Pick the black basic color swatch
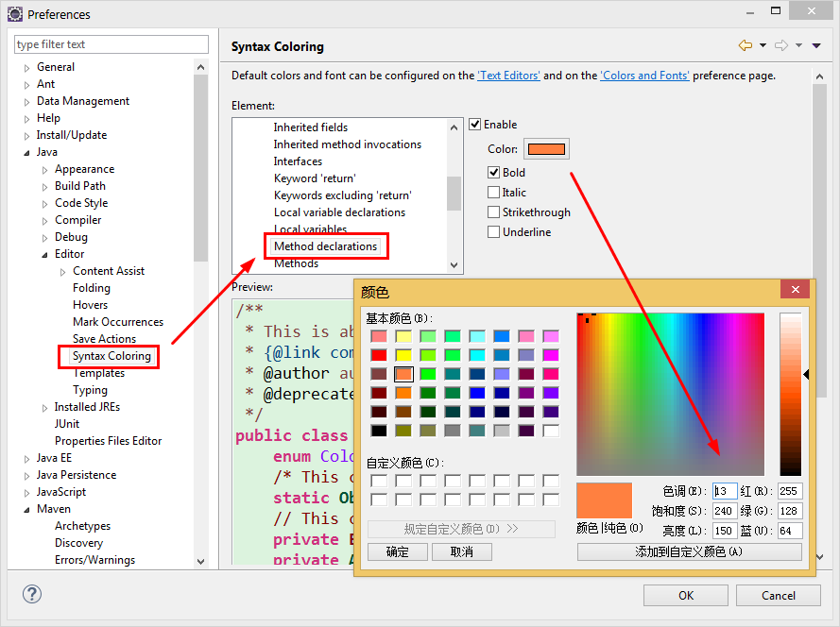The height and width of the screenshot is (627, 840). coord(379,431)
